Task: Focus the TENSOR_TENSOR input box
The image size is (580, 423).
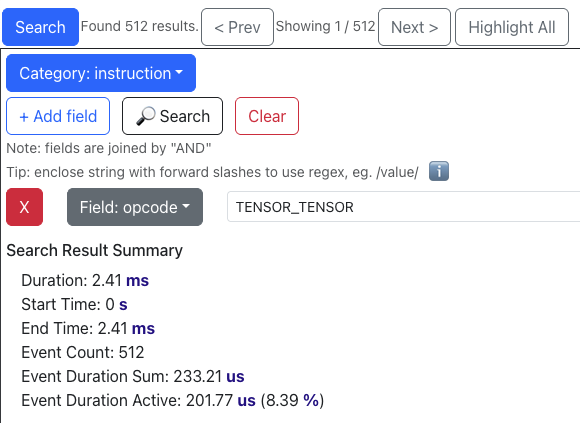Action: pyautogui.click(x=404, y=207)
